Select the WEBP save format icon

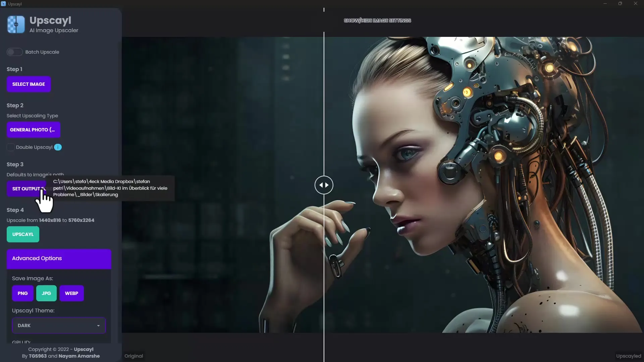[x=72, y=293]
